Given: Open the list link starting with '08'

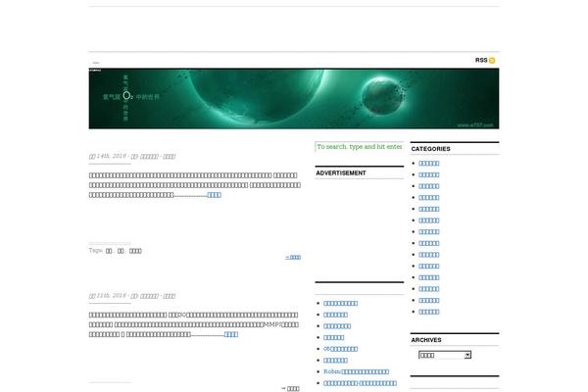Looking at the screenshot, I should pos(340,349).
